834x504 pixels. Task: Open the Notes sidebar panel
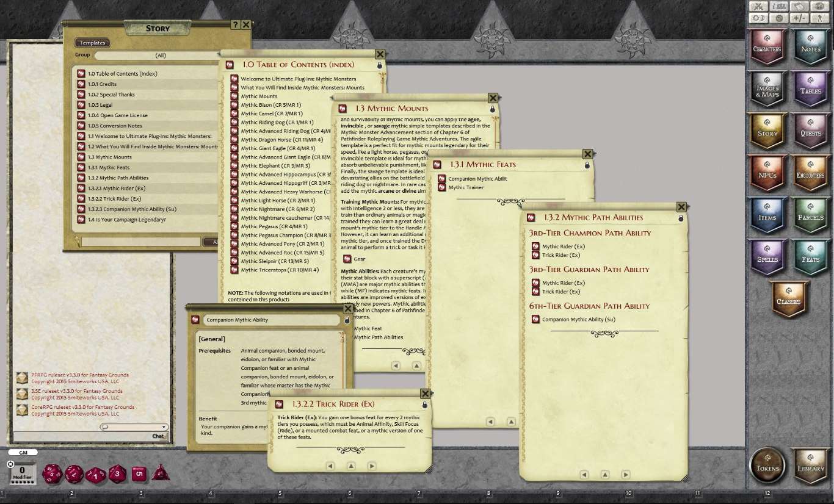810,48
